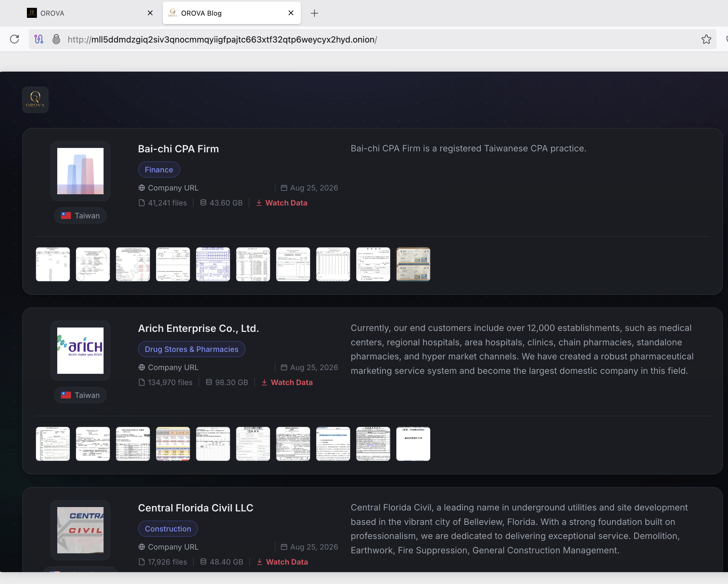Open the Arich company logo image
The image size is (728, 584).
(80, 351)
